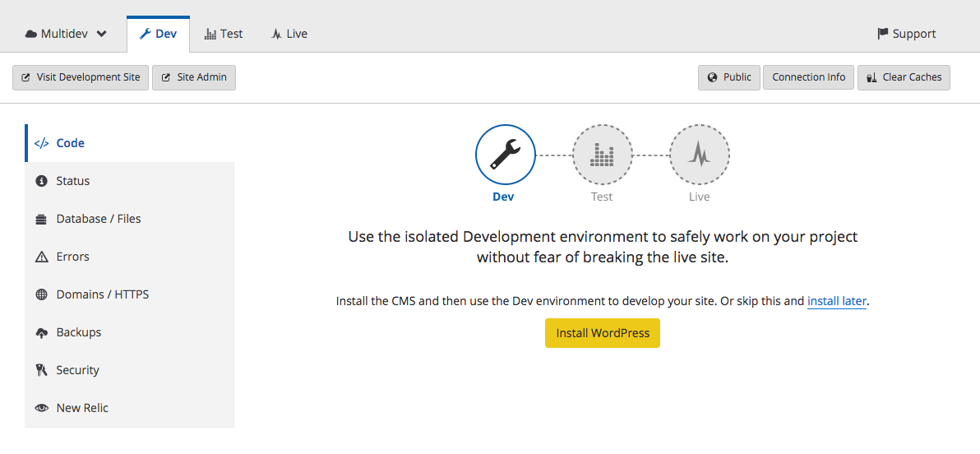Click the Live environment pulse circle icon
The width and height of the screenshot is (980, 454).
point(700,155)
